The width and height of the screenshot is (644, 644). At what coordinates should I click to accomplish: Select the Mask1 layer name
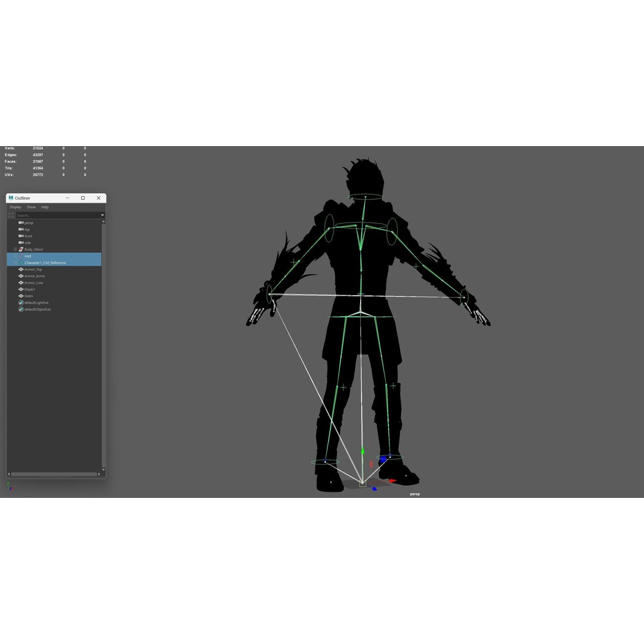(x=30, y=289)
